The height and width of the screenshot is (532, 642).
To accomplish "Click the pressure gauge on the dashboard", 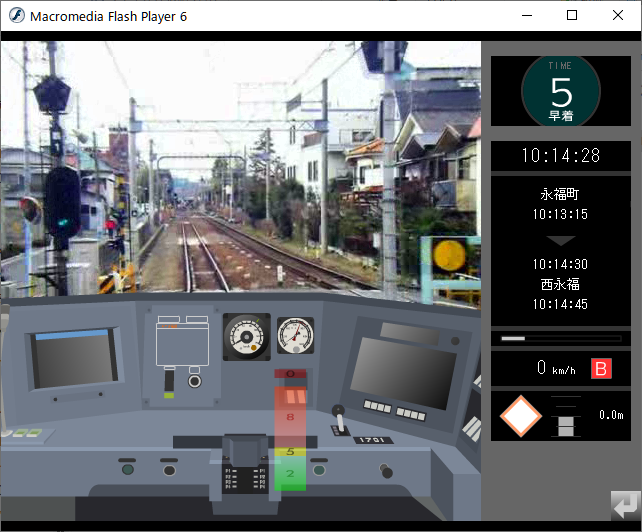I will click(x=294, y=334).
